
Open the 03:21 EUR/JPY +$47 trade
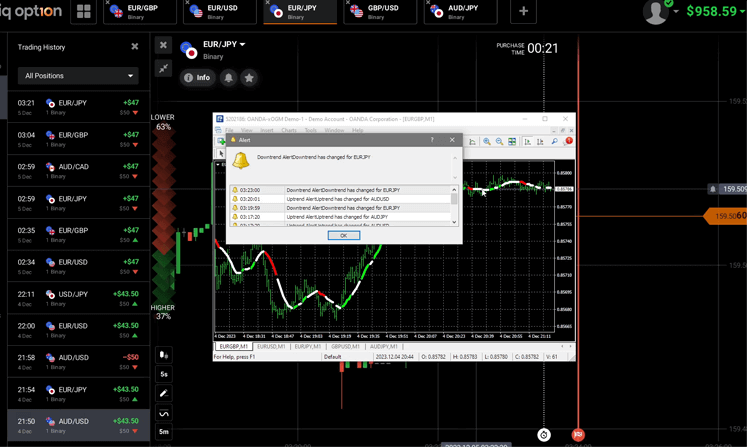79,107
